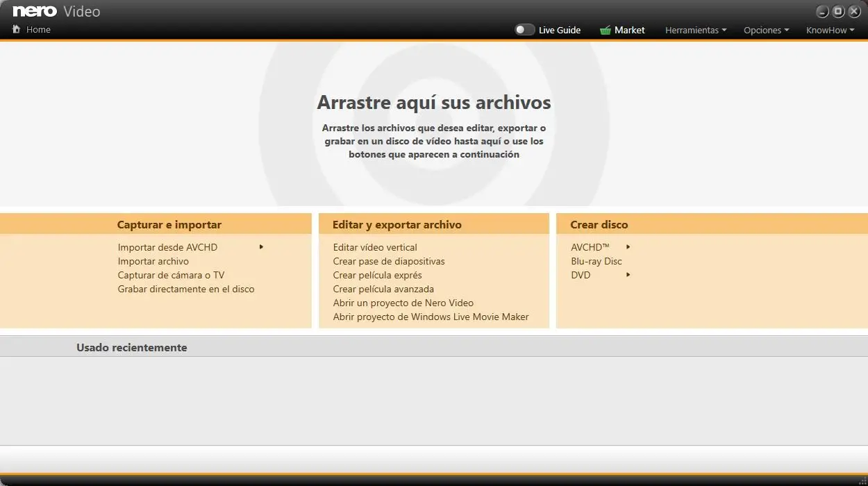Click the Live Guide label
Viewport: 868px width, 486px height.
(559, 30)
